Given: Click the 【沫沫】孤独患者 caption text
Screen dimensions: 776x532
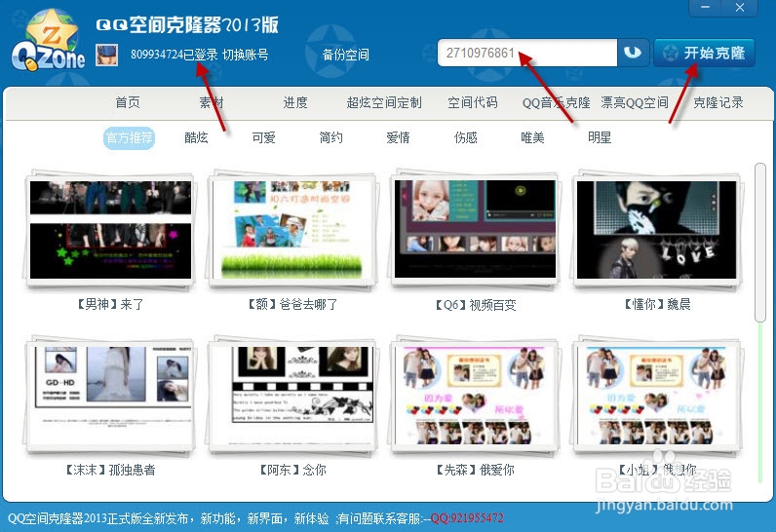Looking at the screenshot, I should (110, 470).
